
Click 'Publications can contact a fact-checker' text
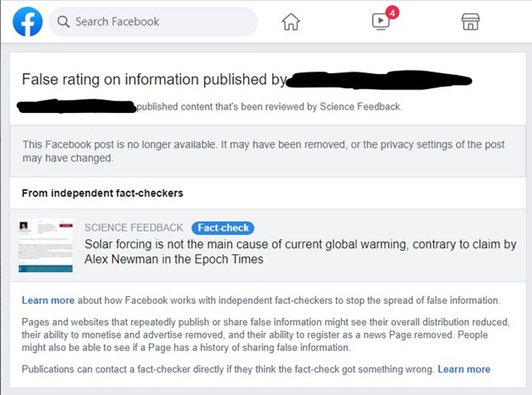[228, 369]
